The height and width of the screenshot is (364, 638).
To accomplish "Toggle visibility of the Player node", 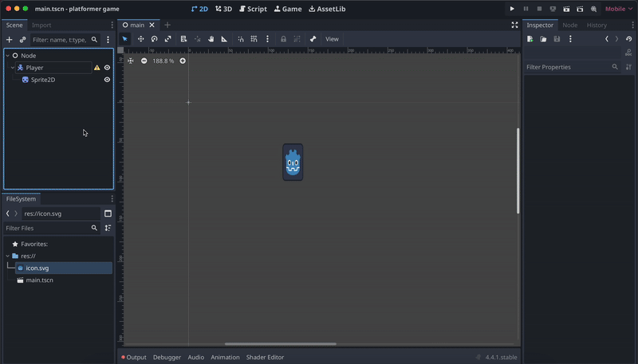I will 108,68.
